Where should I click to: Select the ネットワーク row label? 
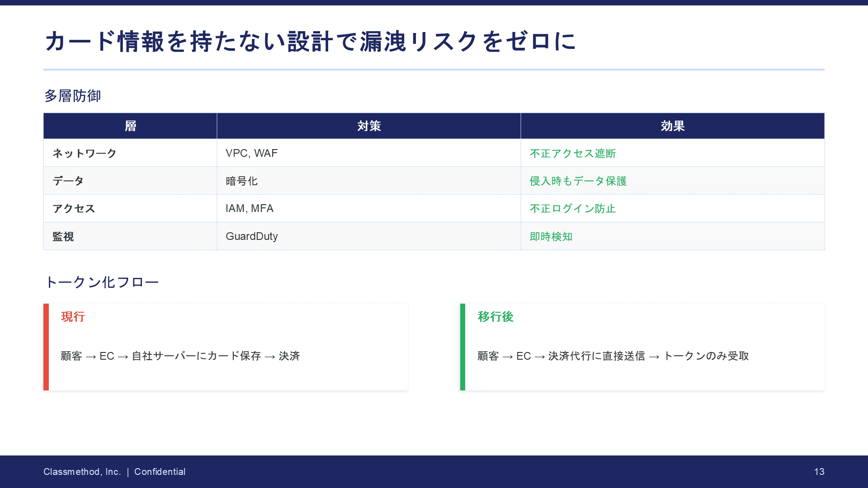tap(85, 154)
